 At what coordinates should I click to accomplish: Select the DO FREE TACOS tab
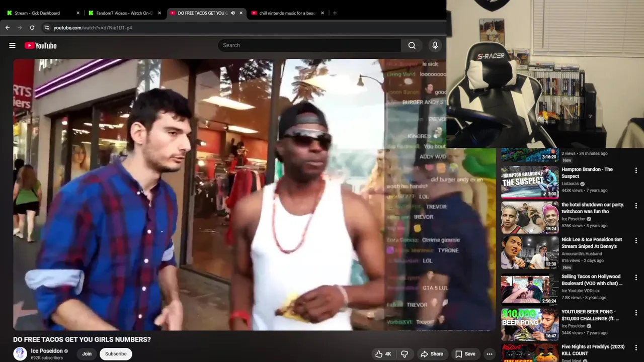click(205, 13)
